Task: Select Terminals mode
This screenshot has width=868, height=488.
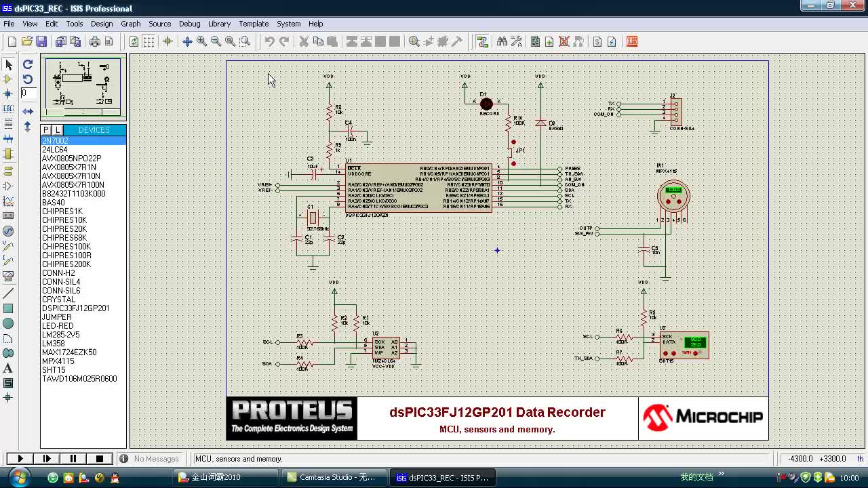Action: [x=8, y=171]
